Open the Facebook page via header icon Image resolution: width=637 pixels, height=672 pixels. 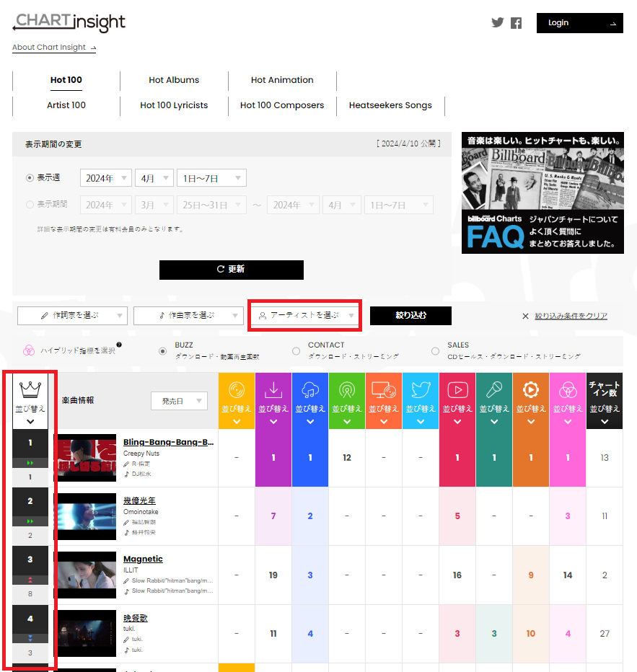point(516,23)
